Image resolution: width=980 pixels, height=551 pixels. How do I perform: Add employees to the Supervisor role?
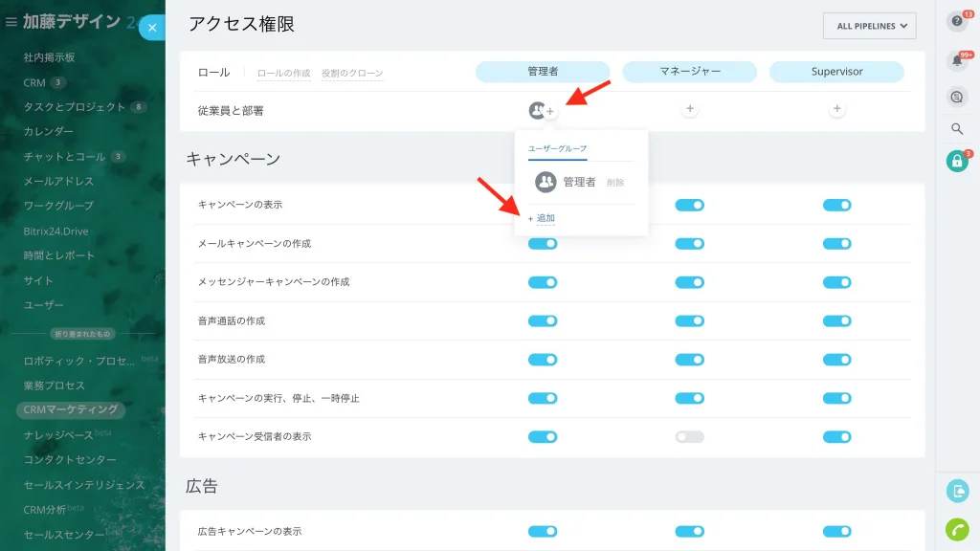click(836, 109)
